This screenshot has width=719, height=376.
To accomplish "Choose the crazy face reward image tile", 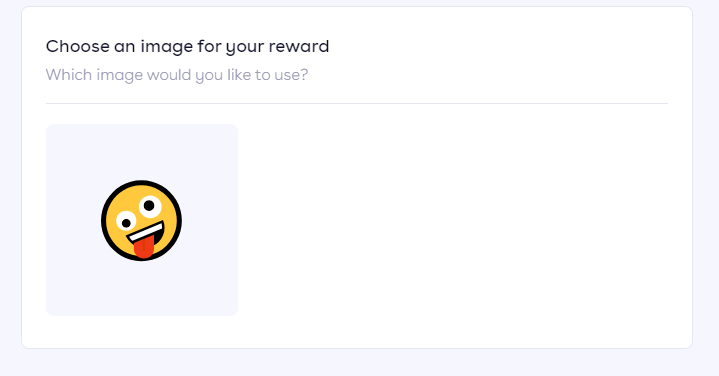I will (x=142, y=220).
